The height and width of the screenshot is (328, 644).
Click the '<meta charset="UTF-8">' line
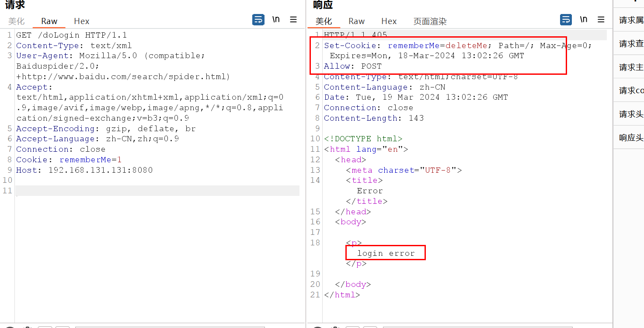[404, 170]
